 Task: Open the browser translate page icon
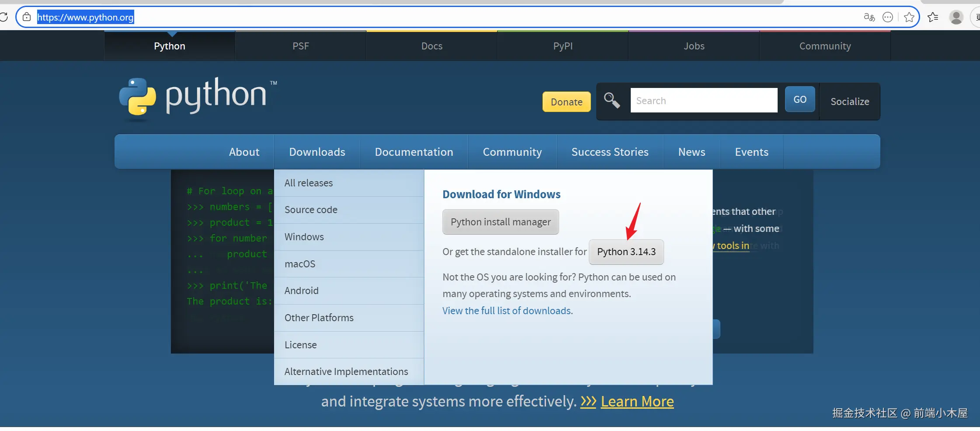(x=869, y=17)
